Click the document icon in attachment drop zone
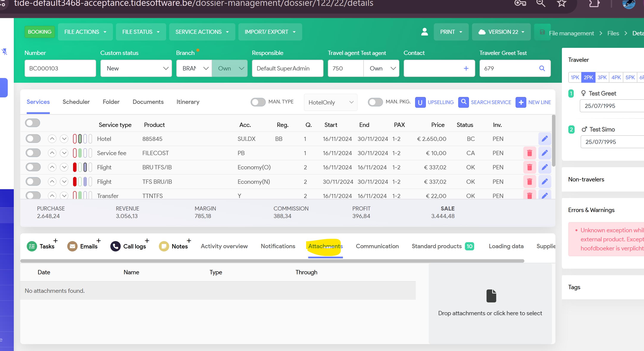The width and height of the screenshot is (644, 351). pos(491,296)
